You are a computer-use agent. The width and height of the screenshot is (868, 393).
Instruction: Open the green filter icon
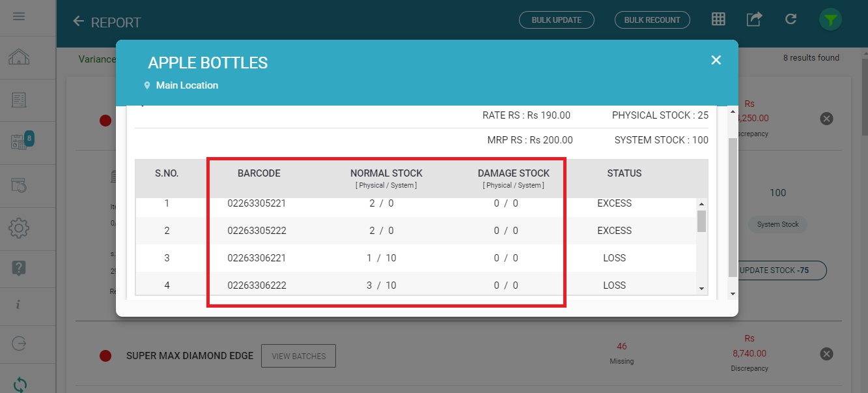pos(830,20)
